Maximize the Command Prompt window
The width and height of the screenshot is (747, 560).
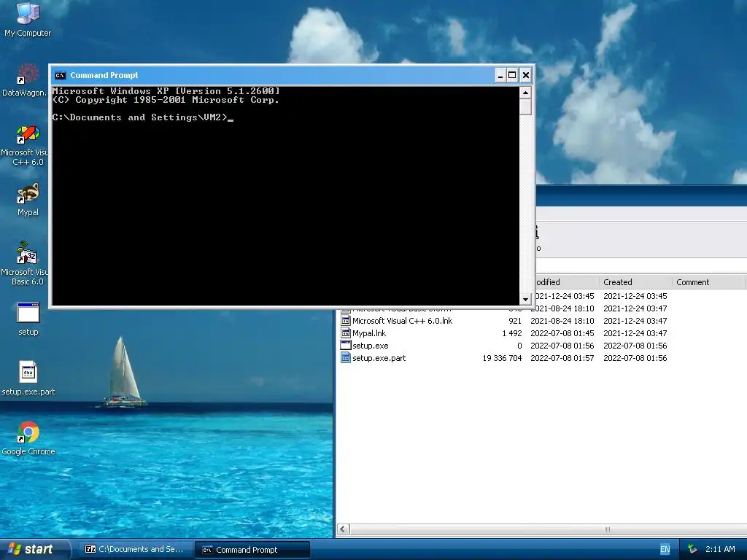point(512,75)
